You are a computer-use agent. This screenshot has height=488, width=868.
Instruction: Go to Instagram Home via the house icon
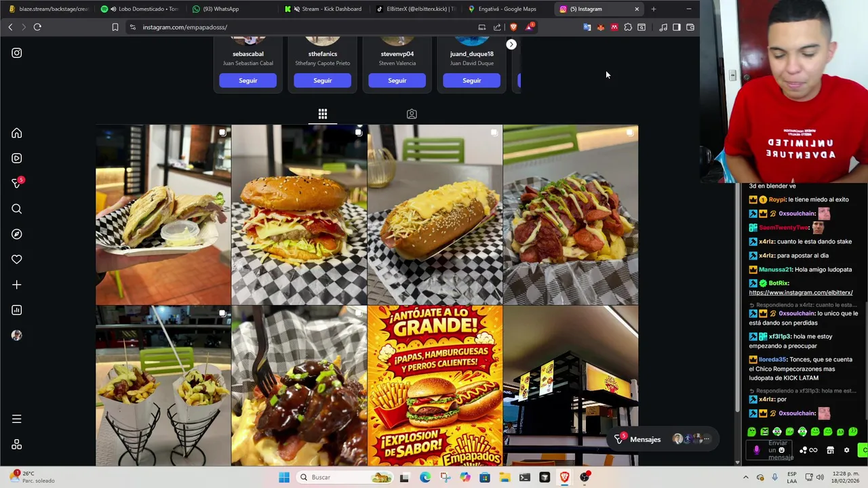click(16, 134)
